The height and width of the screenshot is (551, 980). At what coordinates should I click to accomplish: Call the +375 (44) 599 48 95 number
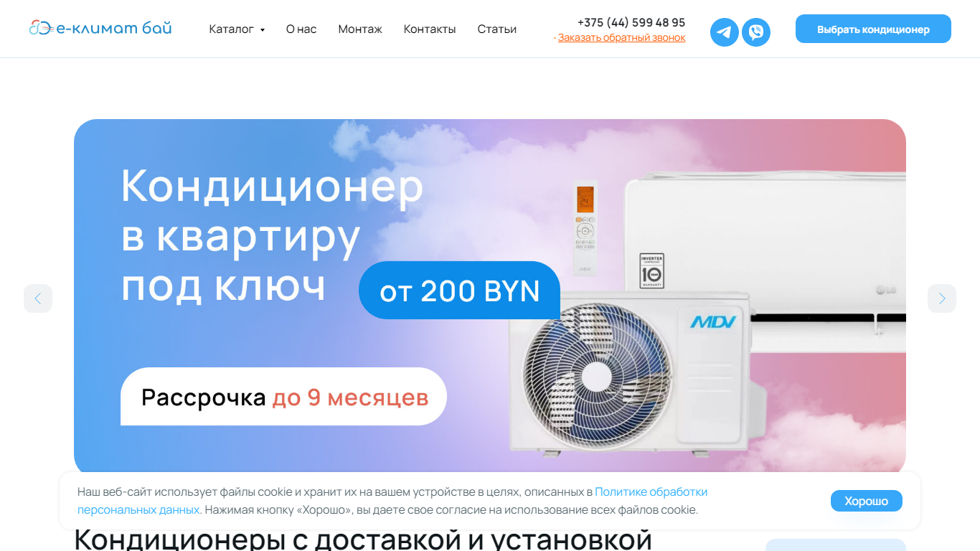[631, 22]
